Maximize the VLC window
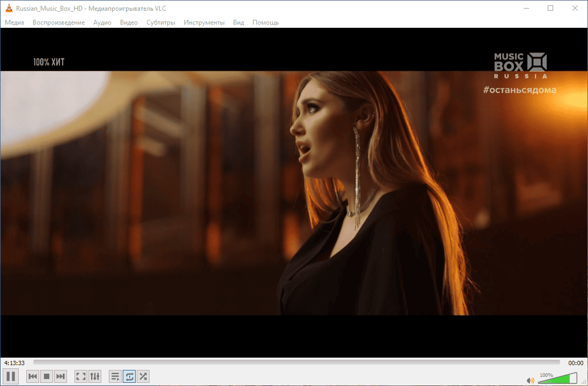The width and height of the screenshot is (588, 386). pos(550,8)
